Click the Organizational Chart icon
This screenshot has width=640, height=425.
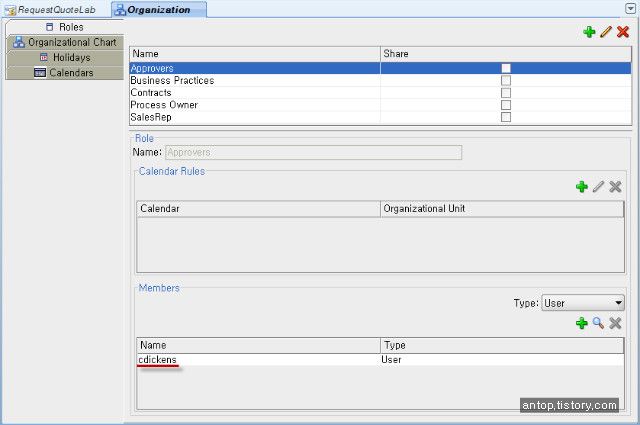[x=19, y=42]
